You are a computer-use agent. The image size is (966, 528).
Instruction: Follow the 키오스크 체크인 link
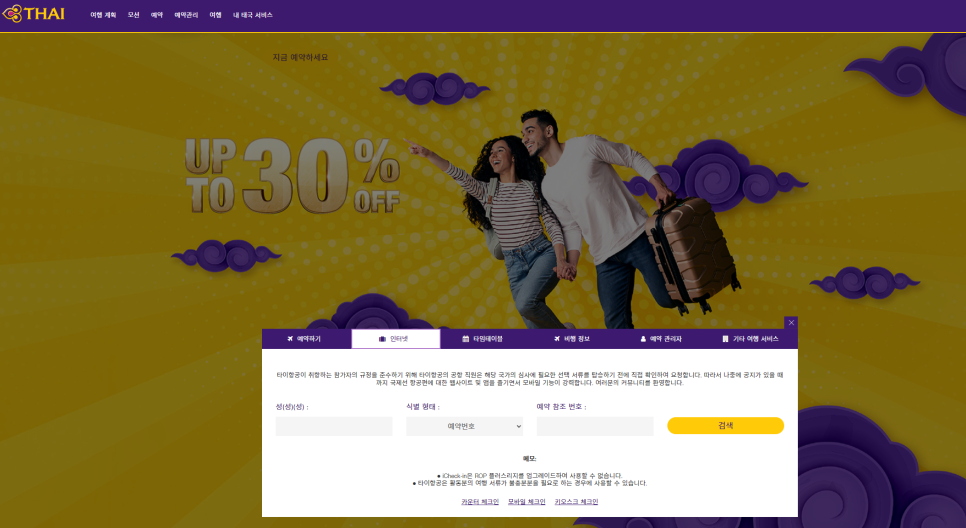pos(576,502)
